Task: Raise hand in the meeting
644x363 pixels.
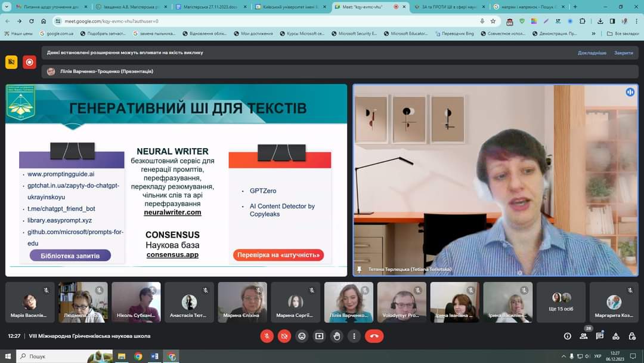Action: [337, 336]
